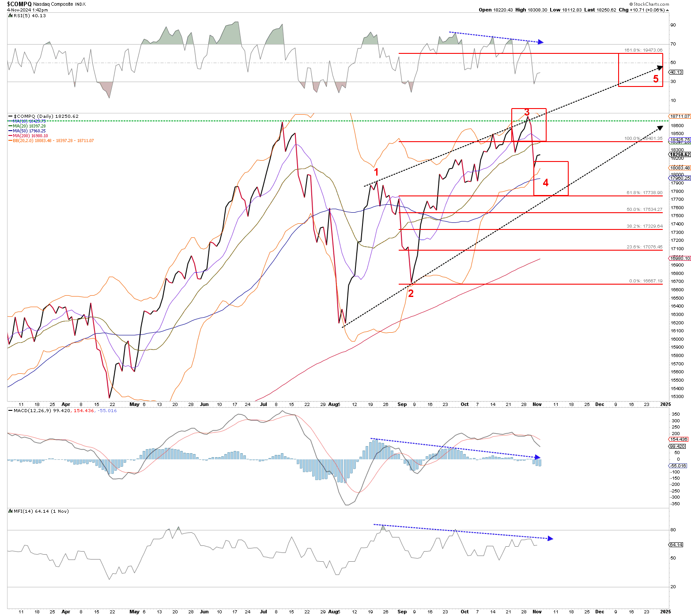
Task: Click the 18250.62 last price tag
Action: [680, 154]
